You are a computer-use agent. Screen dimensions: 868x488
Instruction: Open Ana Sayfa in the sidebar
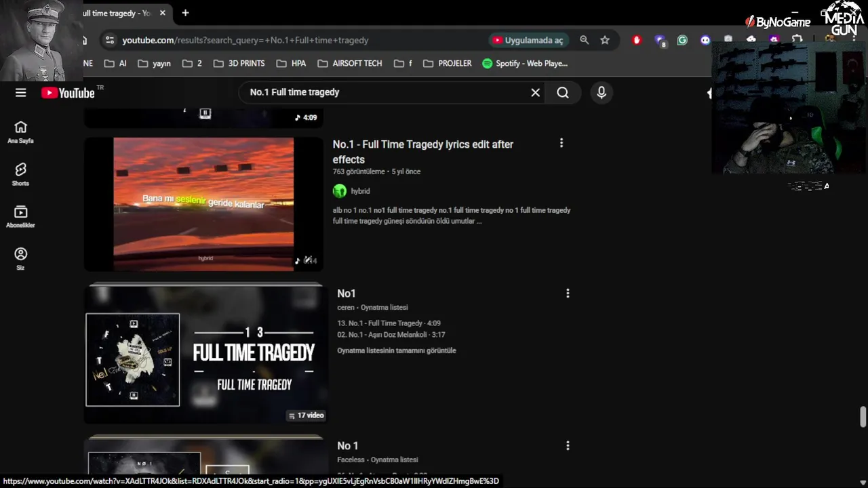pos(20,132)
